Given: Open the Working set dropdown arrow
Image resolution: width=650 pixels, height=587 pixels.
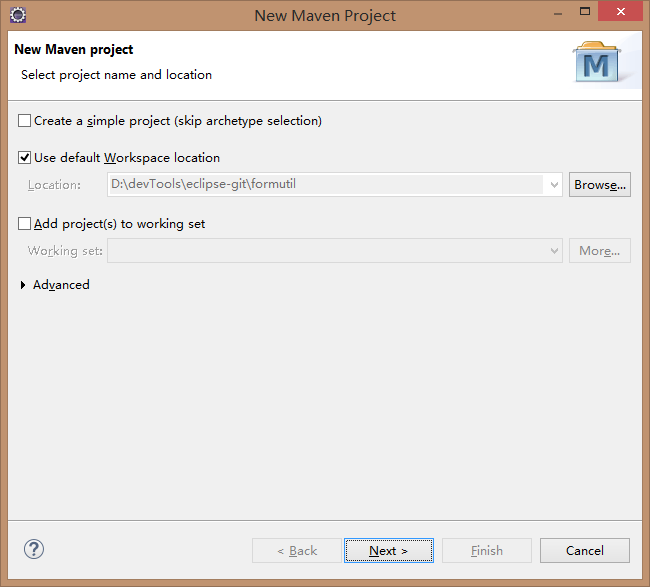Looking at the screenshot, I should 554,250.
